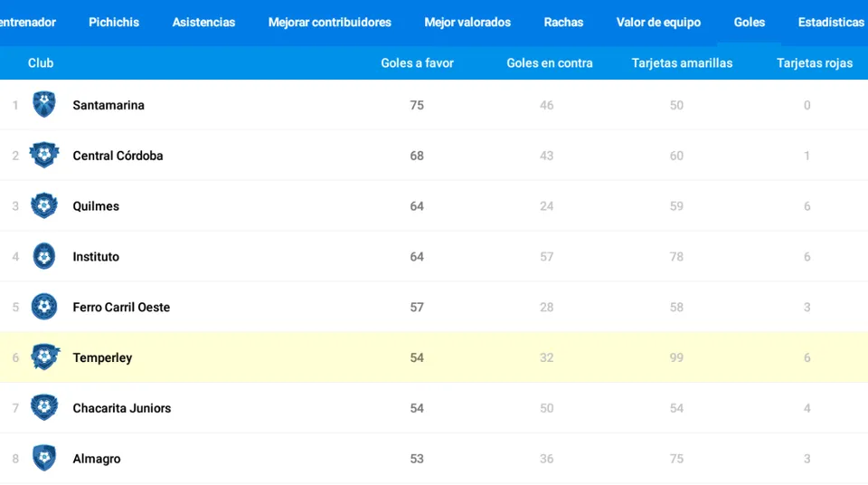Click Santamarina's 75 goals for value
868x485 pixels.
(417, 105)
